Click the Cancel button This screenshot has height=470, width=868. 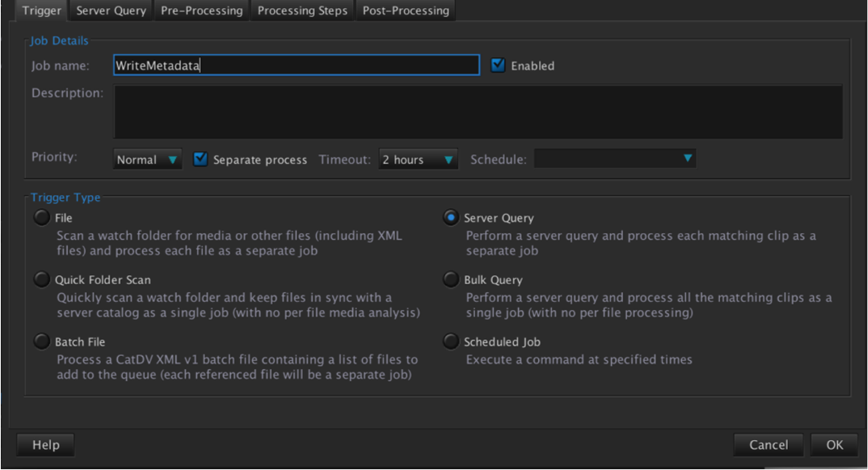(x=768, y=444)
